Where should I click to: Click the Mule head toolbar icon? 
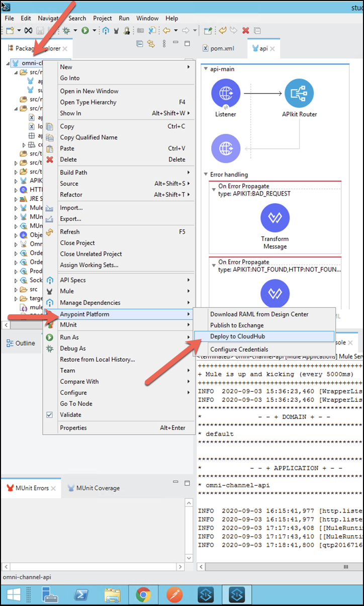tap(117, 30)
